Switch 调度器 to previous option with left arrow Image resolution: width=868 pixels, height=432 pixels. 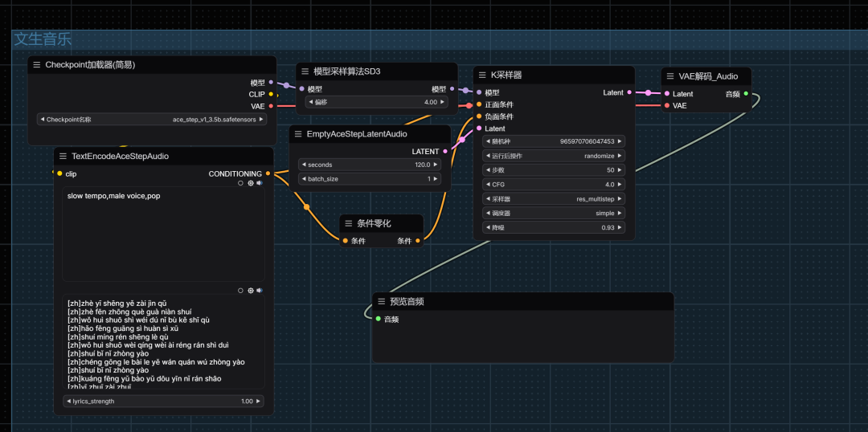487,213
